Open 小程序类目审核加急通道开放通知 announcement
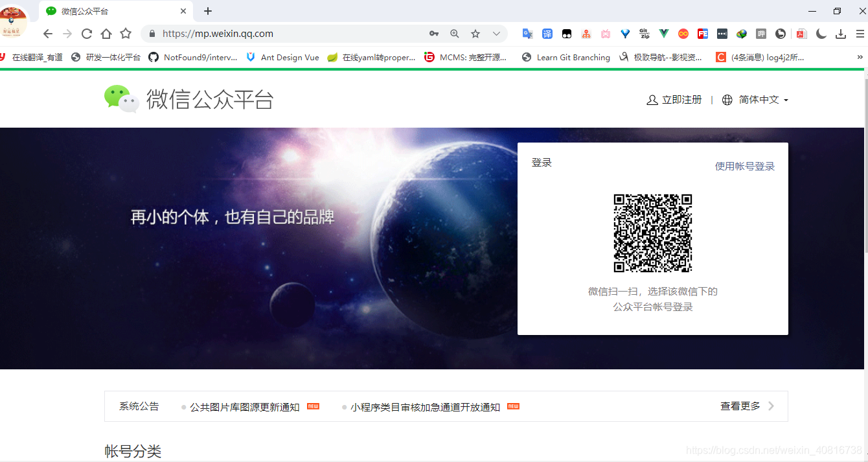 point(426,407)
